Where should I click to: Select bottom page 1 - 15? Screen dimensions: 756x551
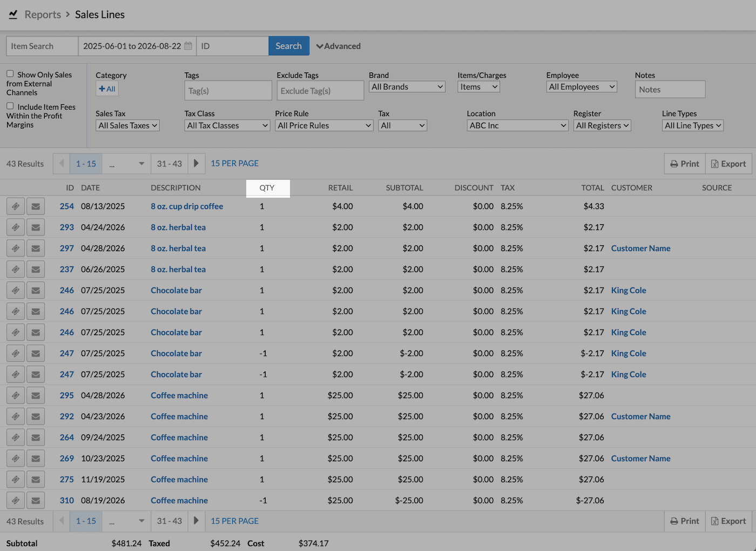coord(86,521)
